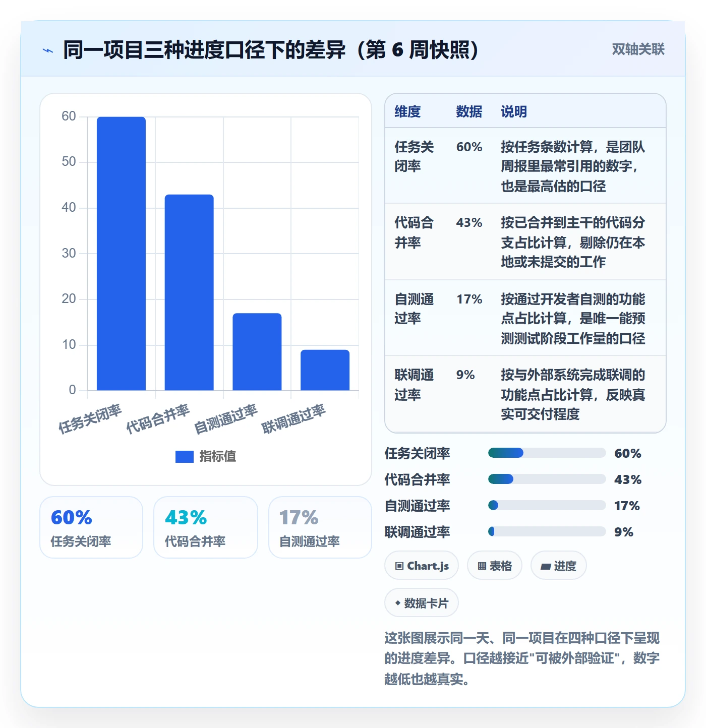Click the 任务关闭率 60% progress bar
This screenshot has width=706, height=728.
point(547,453)
